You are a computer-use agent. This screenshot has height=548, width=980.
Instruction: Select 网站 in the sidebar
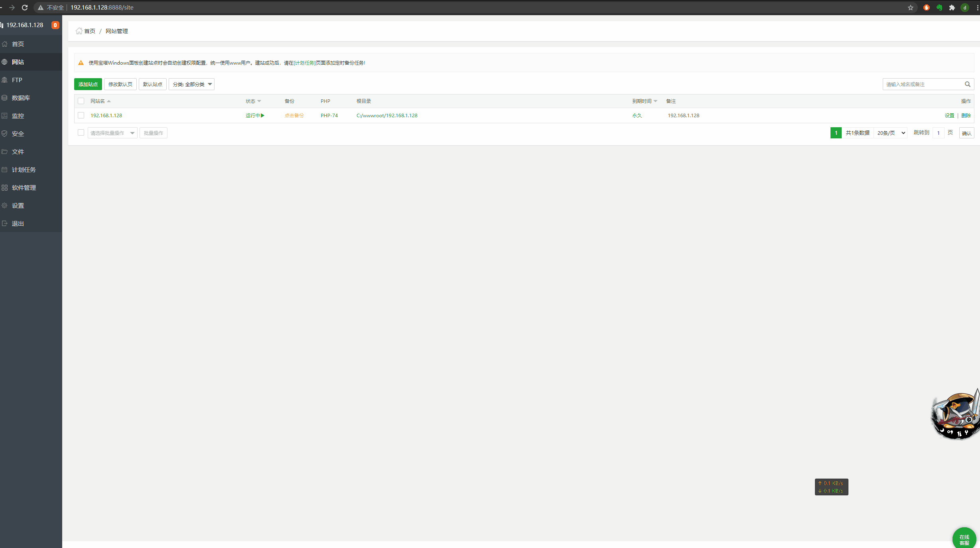click(31, 62)
